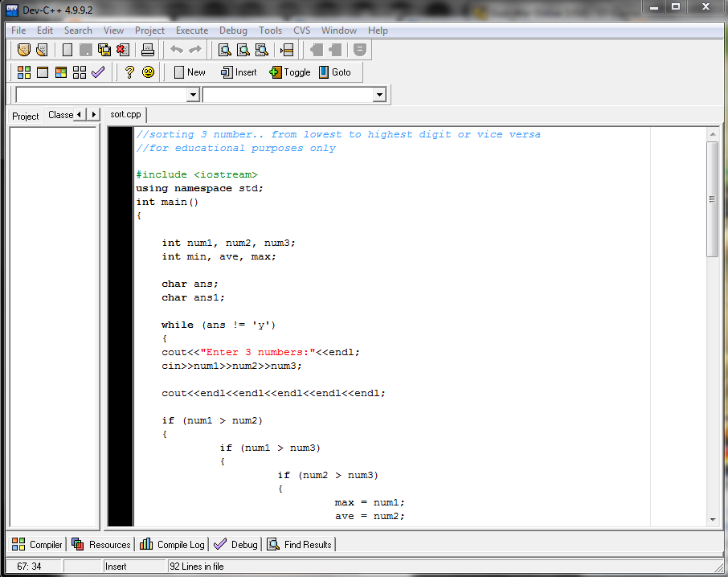Print the file with the printer icon

point(148,50)
